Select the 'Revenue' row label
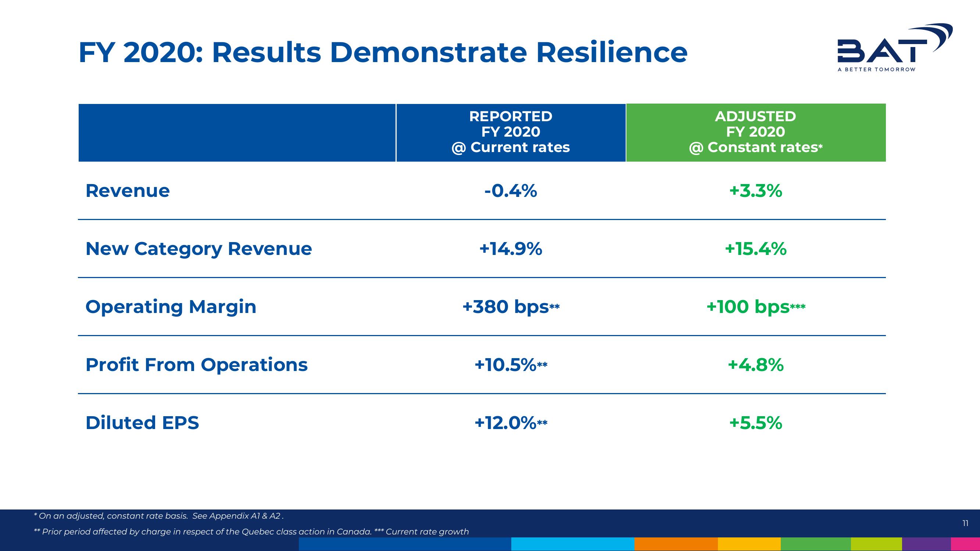 coord(128,191)
